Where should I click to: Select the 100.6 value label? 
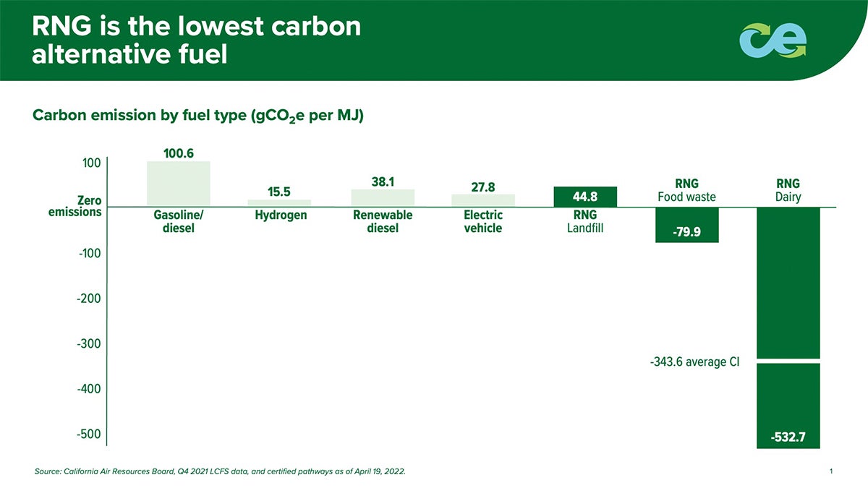click(x=179, y=153)
